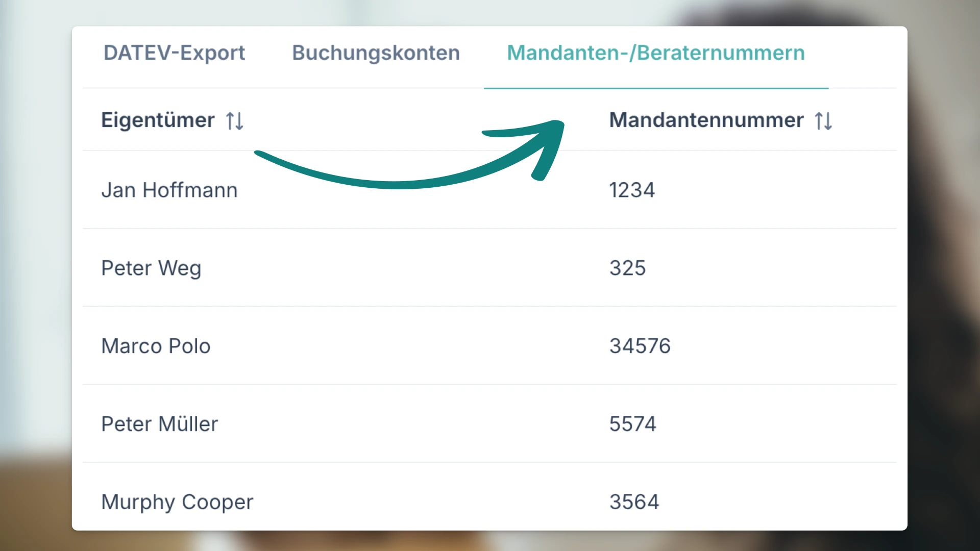The width and height of the screenshot is (980, 551).
Task: Switch to the Buchungskonten tab
Action: (x=376, y=53)
